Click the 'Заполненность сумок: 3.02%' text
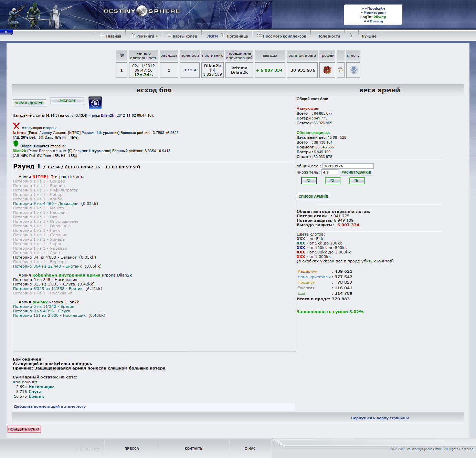Screen dimensions: 476x458 [330, 312]
